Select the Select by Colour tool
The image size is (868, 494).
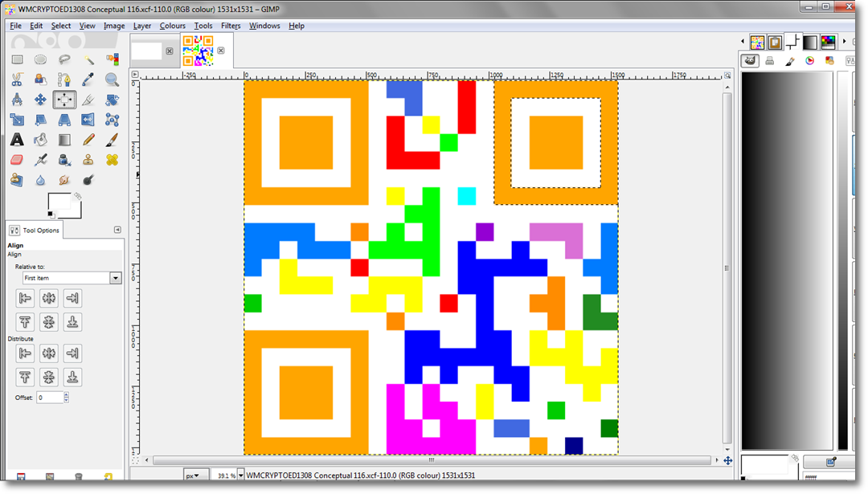[x=112, y=59]
